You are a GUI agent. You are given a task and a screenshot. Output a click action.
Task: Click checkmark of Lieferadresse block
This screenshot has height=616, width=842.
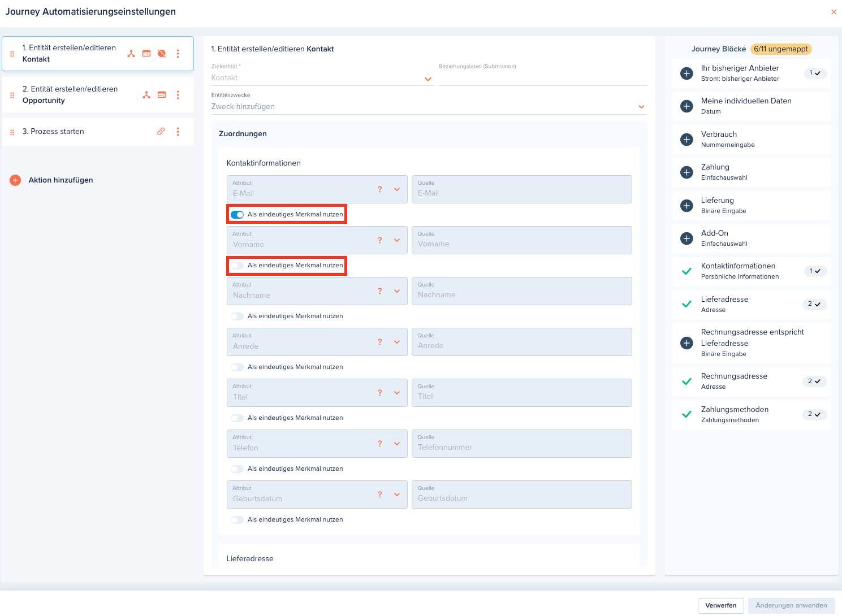point(686,305)
